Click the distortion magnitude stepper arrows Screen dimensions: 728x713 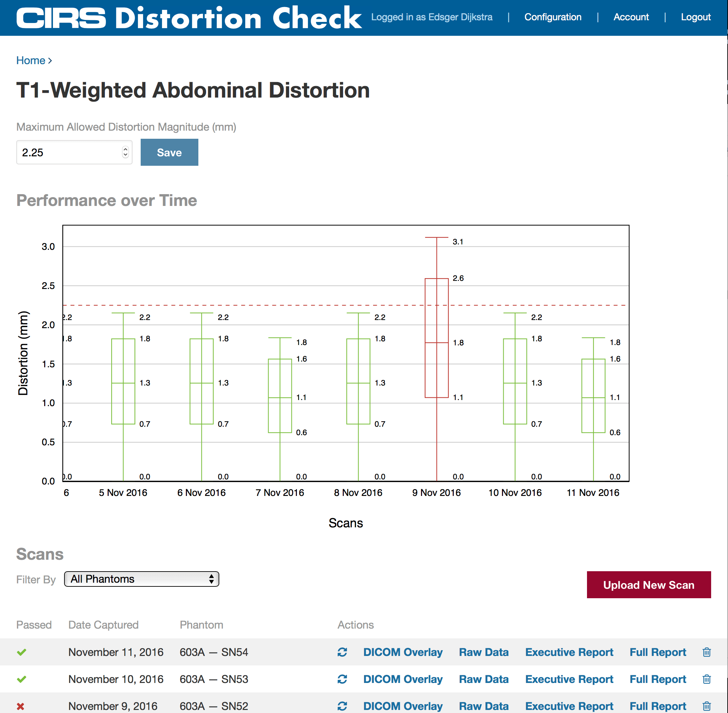click(x=125, y=152)
